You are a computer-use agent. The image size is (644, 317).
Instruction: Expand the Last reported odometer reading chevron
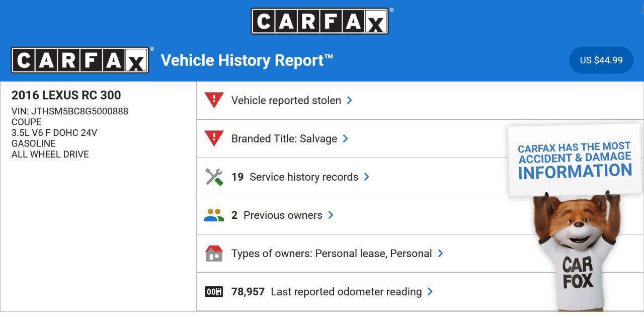(430, 291)
